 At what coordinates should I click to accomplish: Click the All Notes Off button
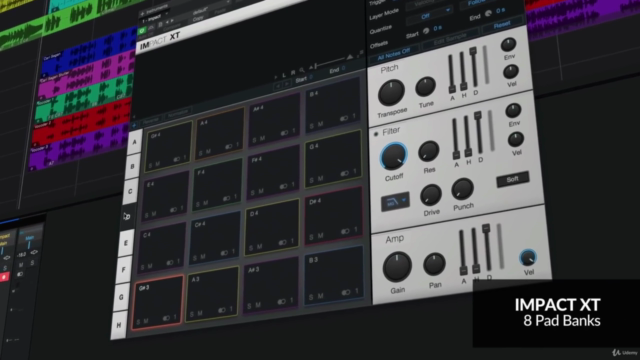pyautogui.click(x=394, y=53)
